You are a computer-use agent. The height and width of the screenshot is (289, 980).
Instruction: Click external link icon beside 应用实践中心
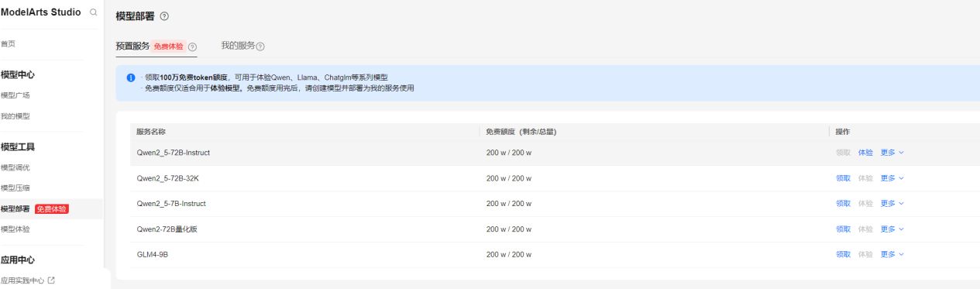coord(51,280)
